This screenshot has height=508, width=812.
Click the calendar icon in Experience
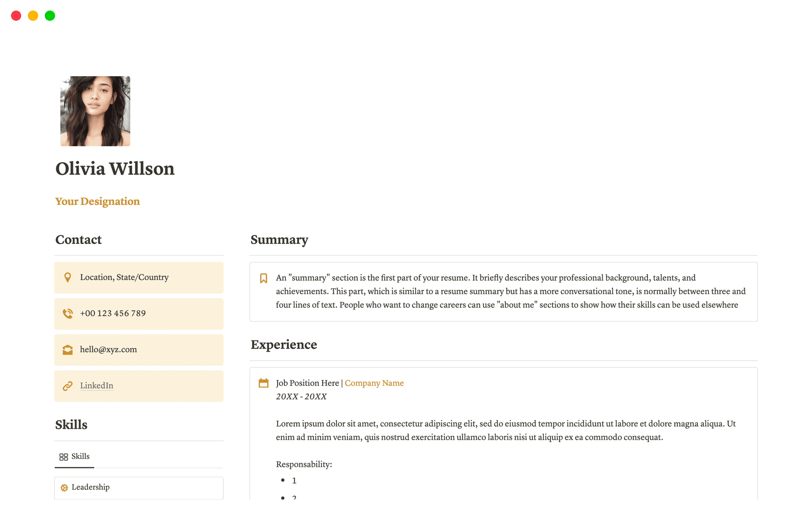(263, 383)
